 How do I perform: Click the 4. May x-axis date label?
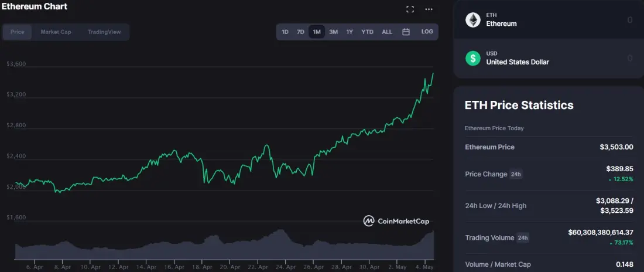[x=424, y=267]
